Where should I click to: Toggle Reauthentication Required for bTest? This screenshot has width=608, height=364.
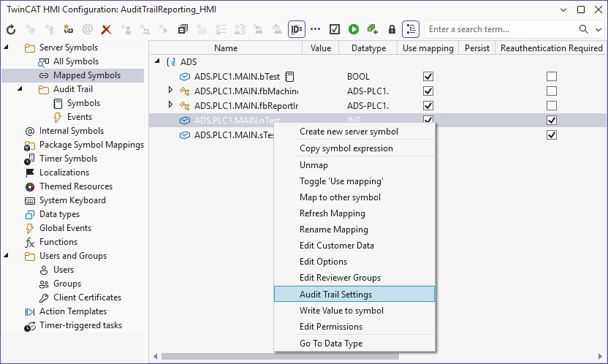click(552, 77)
